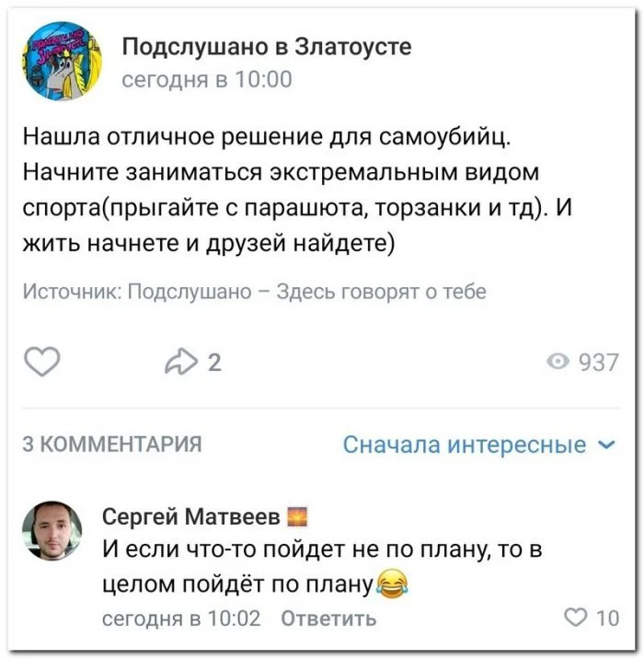
Task: Open the source link Подслушано – Здесь говорят о тебе
Action: tap(306, 293)
